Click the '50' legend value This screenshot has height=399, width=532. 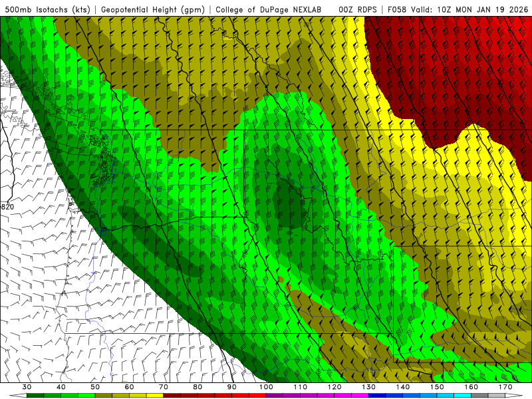pyautogui.click(x=95, y=387)
